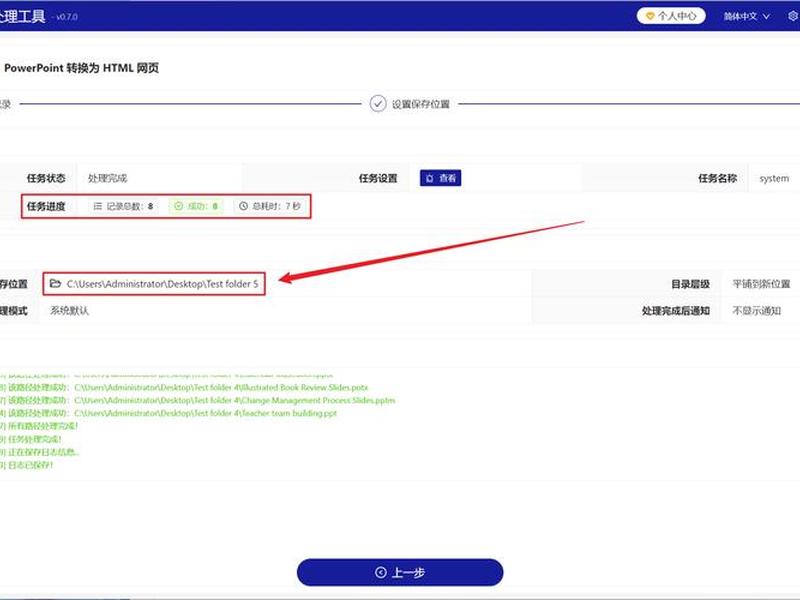Click the blue 查看 task settings button

[440, 178]
